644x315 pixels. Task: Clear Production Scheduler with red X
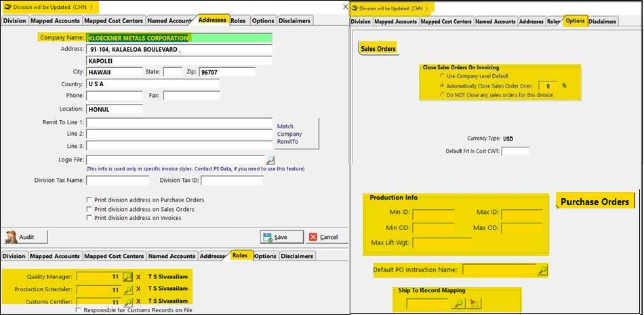139,289
